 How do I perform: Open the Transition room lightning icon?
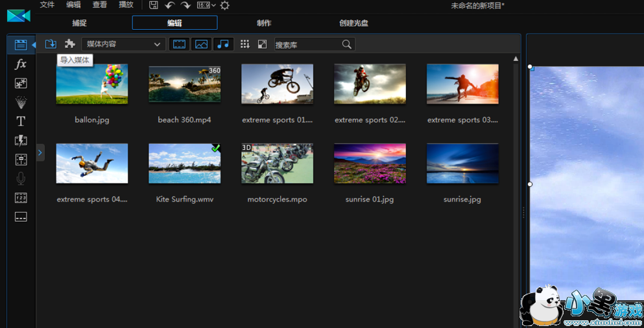point(21,141)
